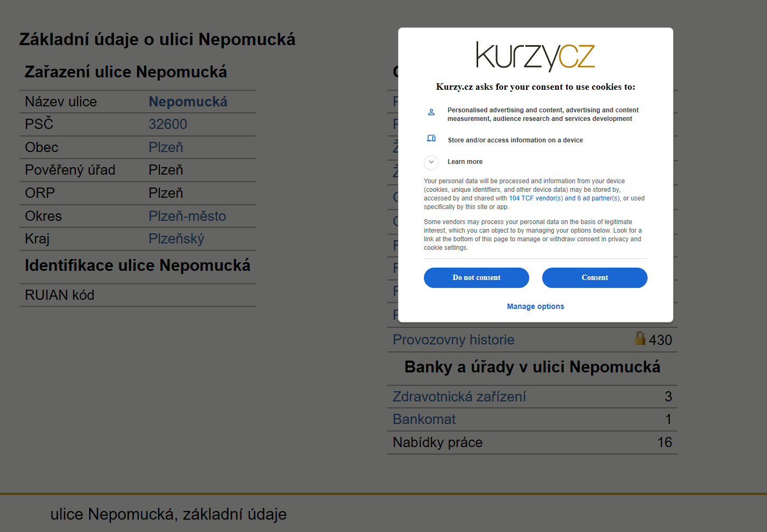Open the Plzeň municipality link in Obec row
Image resolution: width=767 pixels, height=532 pixels.
coord(166,147)
